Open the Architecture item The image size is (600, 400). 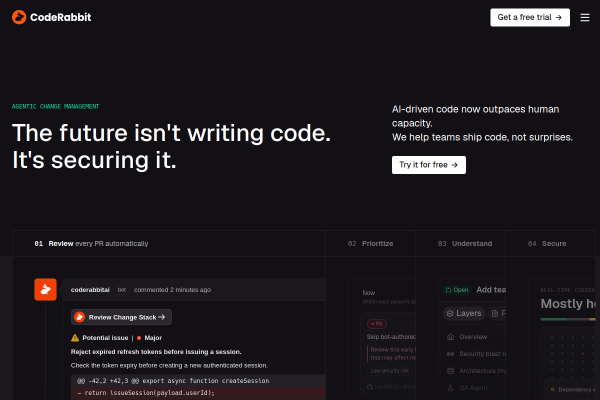(x=474, y=371)
